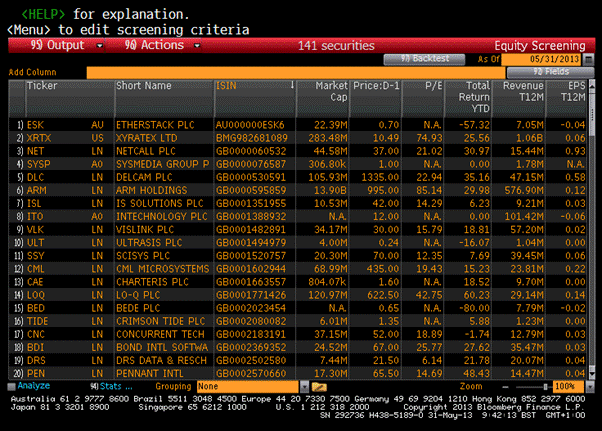The height and width of the screenshot is (431, 602).
Task: Click ISIN GB0001351955
Action: 251,203
